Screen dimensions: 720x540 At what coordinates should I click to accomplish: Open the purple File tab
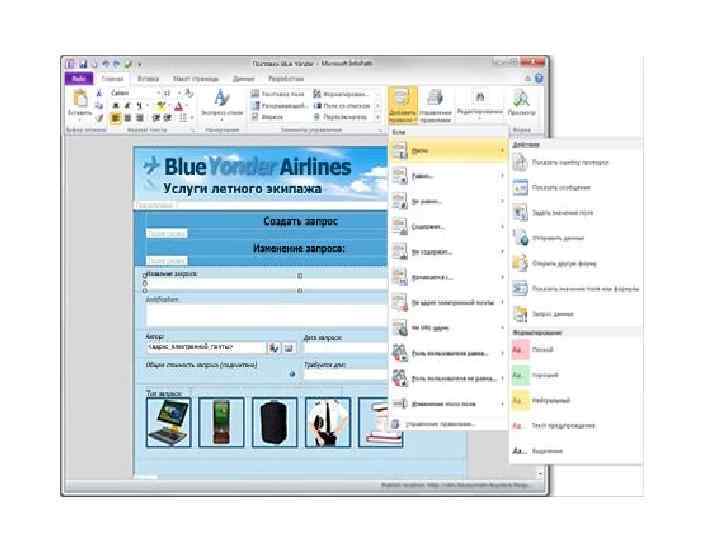79,79
